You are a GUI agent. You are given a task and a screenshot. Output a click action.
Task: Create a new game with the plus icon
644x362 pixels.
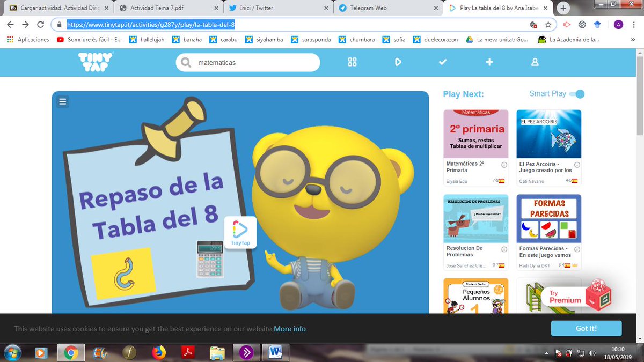coord(489,62)
